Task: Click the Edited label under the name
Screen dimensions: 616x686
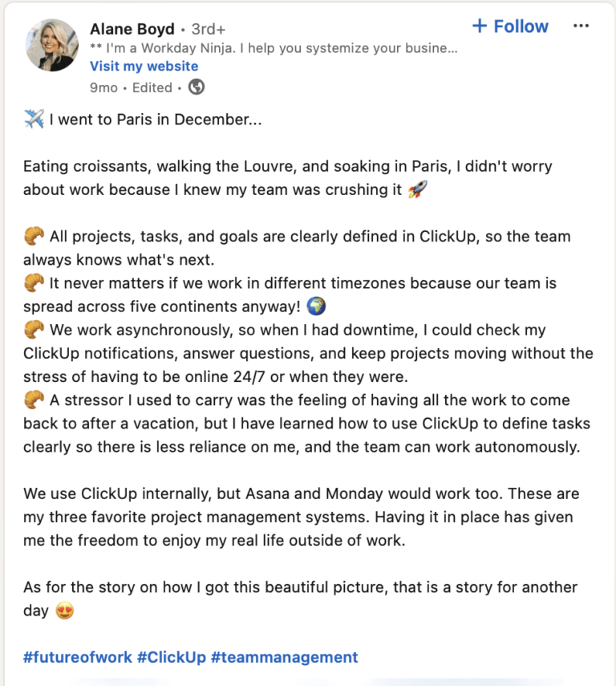Action: [x=152, y=87]
